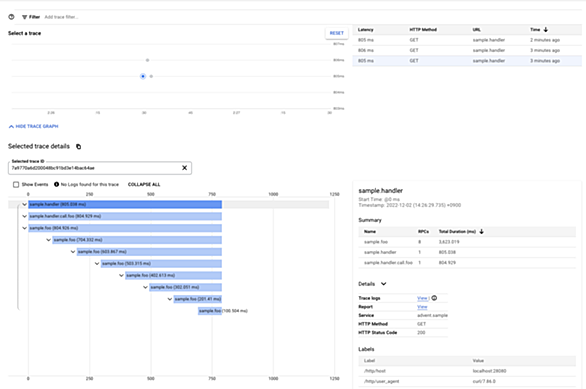Click the /http/user_agent label row

tap(467, 382)
